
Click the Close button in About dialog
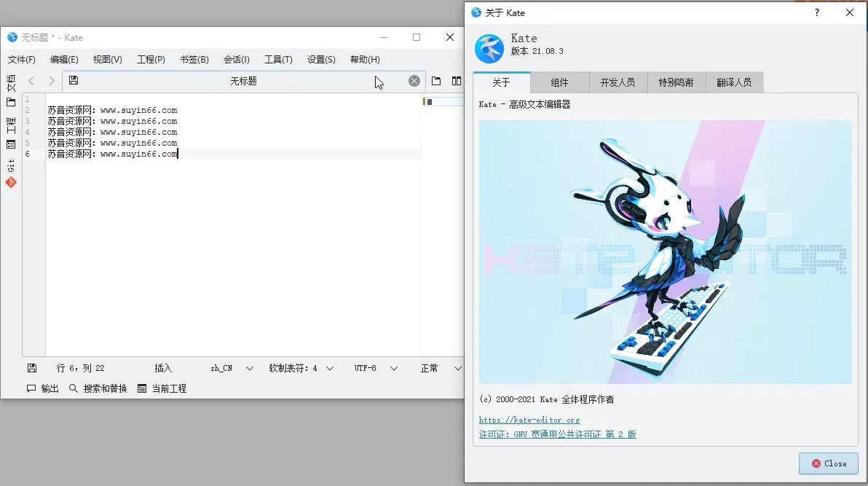[829, 463]
